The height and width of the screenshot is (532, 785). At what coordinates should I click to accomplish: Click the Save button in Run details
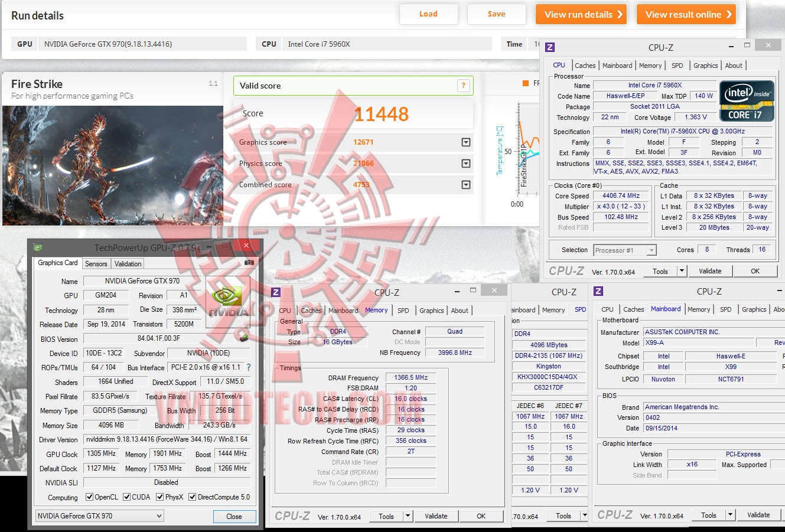point(496,14)
